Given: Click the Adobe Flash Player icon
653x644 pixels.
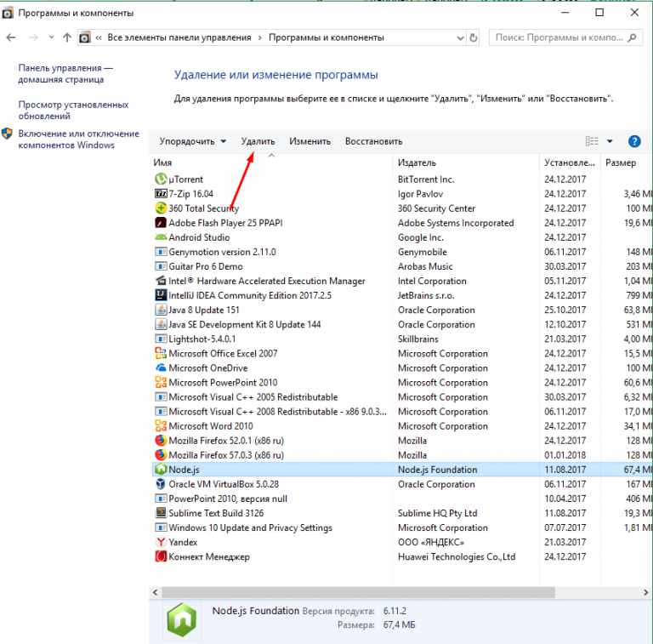Looking at the screenshot, I should click(161, 222).
